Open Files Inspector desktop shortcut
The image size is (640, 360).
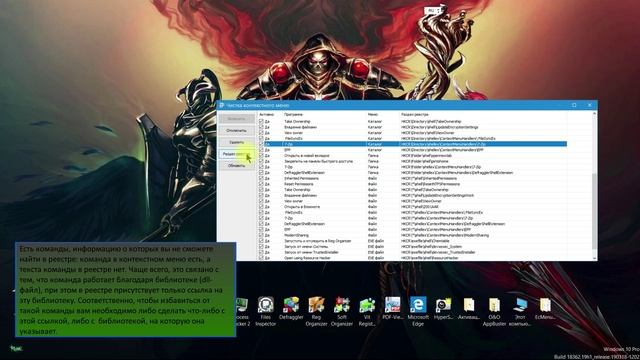266,311
